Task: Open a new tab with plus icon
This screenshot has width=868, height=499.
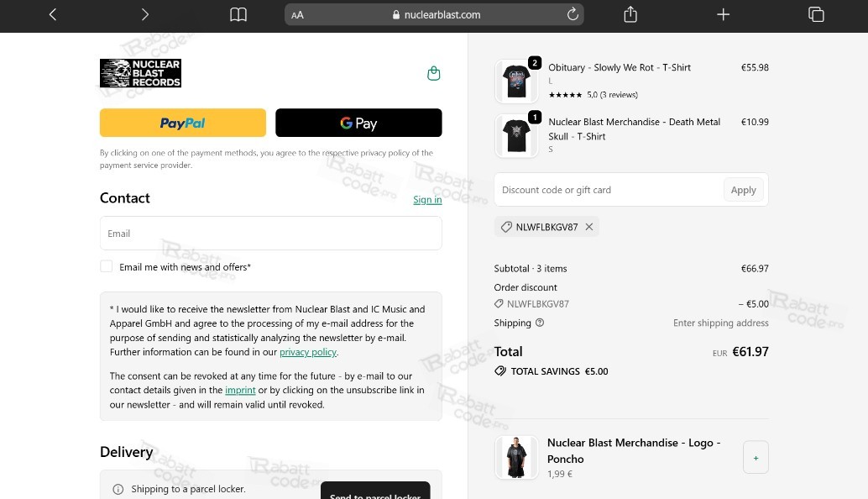Action: (723, 14)
